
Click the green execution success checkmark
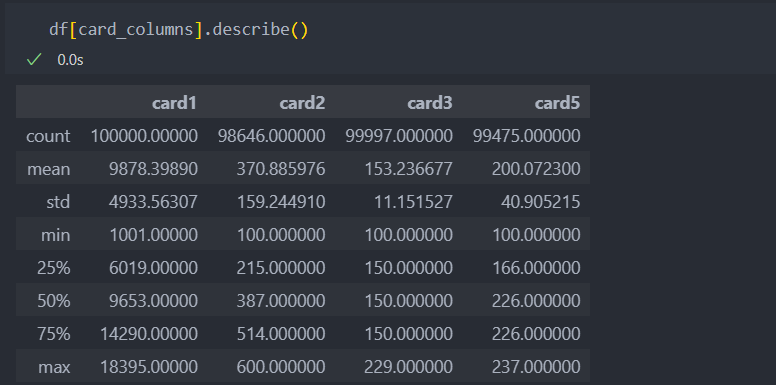click(x=34, y=60)
